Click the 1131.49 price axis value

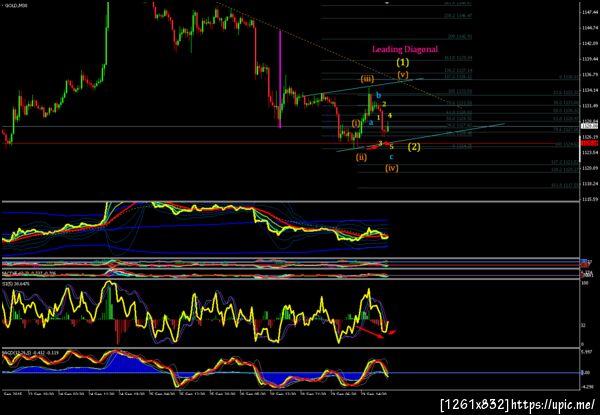[589, 106]
